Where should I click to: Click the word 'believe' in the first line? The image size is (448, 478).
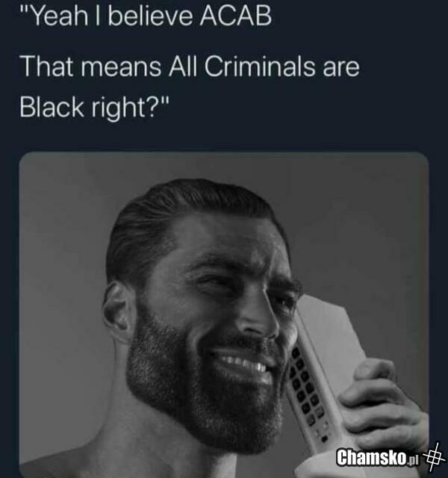click(x=150, y=16)
